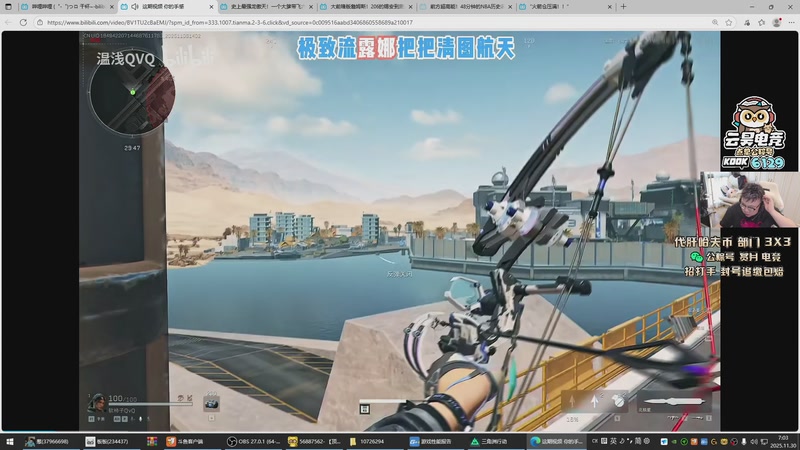Open the zoom magnifier in address bar
Screen dimensions: 800x450
coord(715,22)
